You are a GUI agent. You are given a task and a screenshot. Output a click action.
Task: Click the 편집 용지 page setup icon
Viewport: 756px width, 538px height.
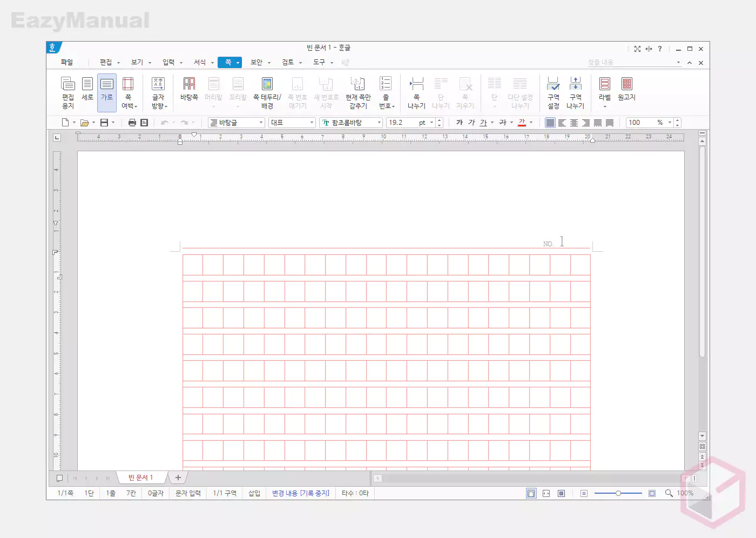coord(67,92)
